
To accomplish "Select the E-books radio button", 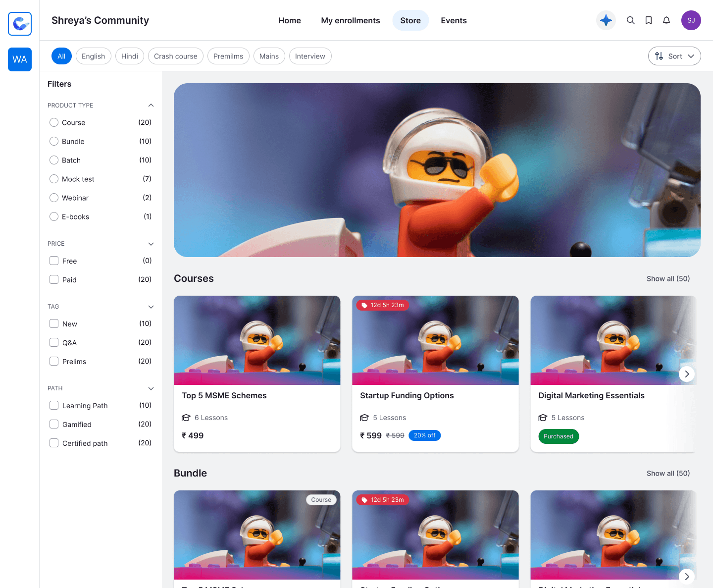I will point(54,216).
